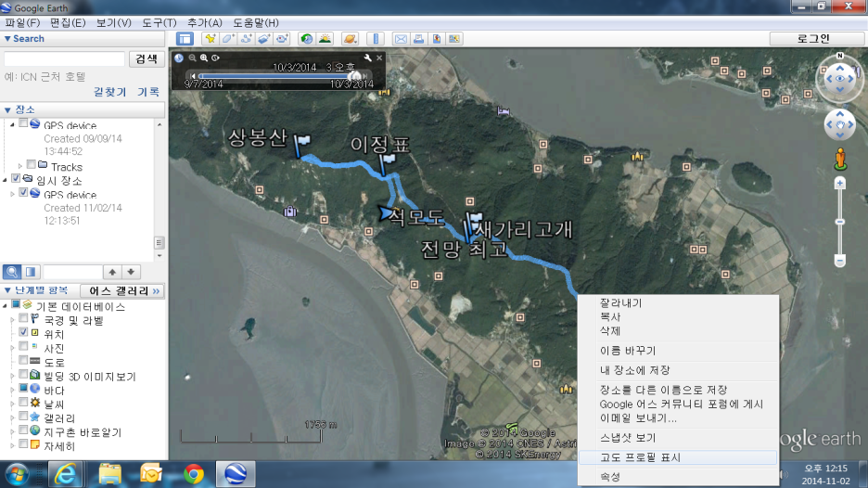868x488 pixels.
Task: Click the Record a Tour icon
Action: [282, 39]
